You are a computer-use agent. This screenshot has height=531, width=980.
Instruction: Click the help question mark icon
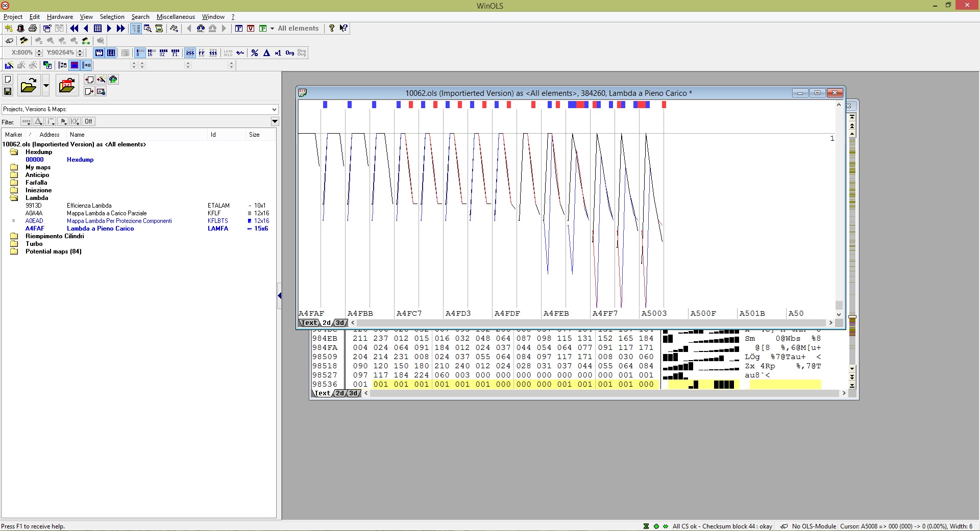pyautogui.click(x=332, y=29)
